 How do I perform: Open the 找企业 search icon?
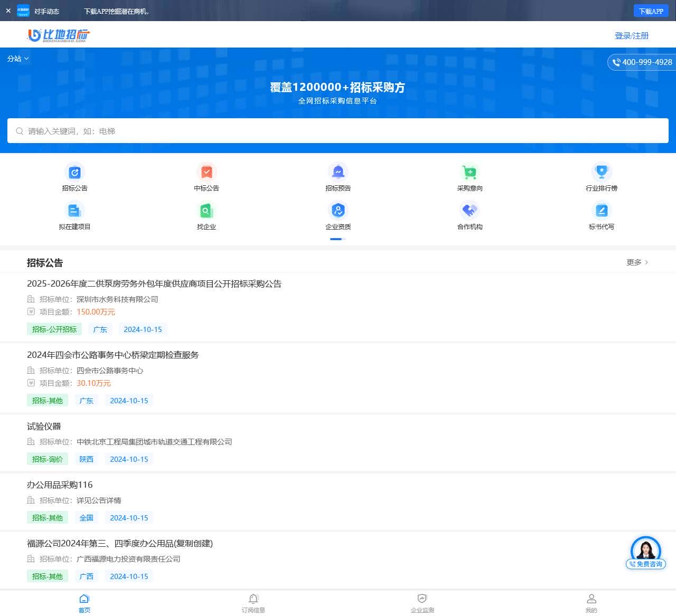[206, 211]
